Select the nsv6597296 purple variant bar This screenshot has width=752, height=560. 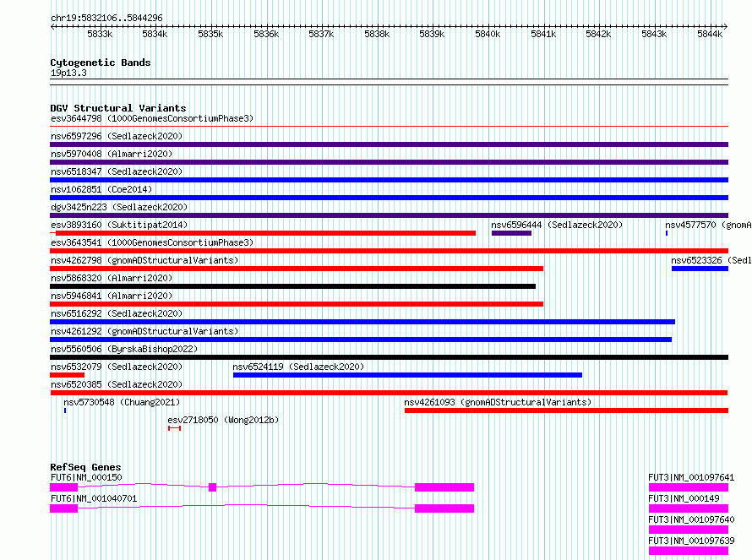(389, 144)
